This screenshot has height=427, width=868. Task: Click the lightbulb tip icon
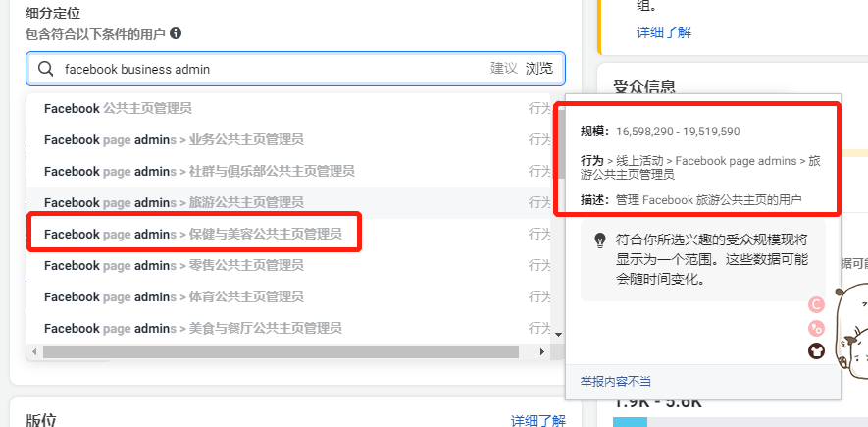pyautogui.click(x=599, y=240)
